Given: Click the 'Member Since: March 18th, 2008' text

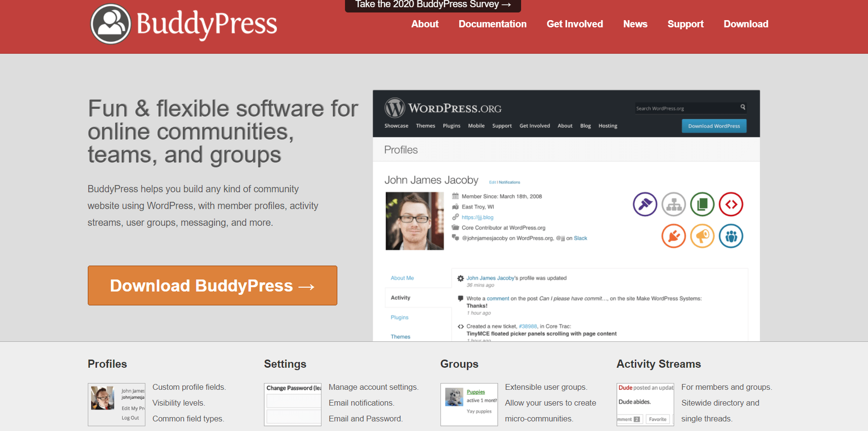Looking at the screenshot, I should click(502, 197).
